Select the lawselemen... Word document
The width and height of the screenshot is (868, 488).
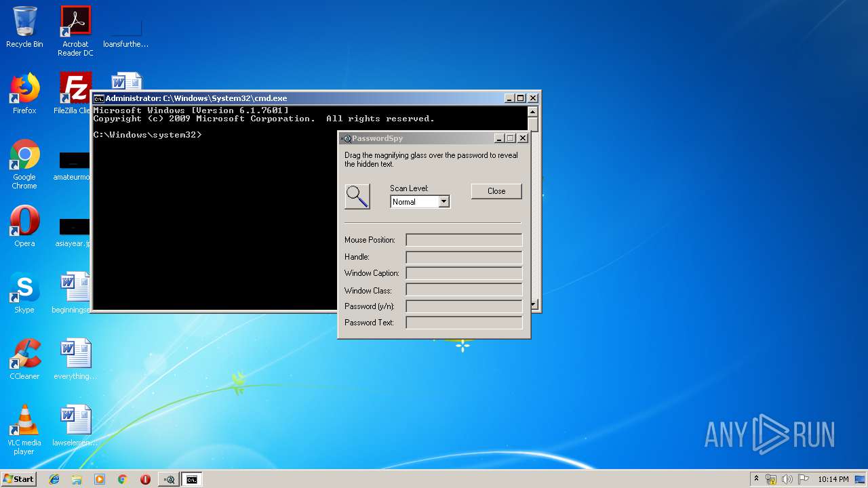click(75, 426)
